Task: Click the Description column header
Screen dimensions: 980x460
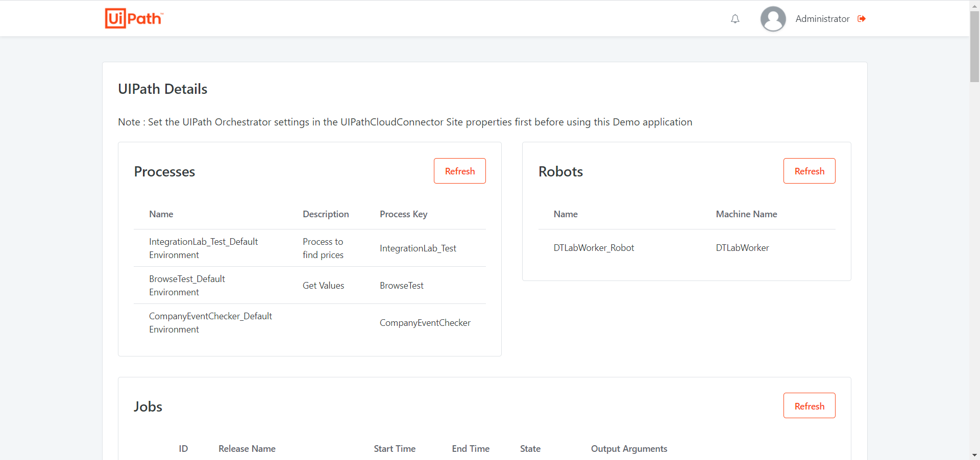Action: pos(326,214)
